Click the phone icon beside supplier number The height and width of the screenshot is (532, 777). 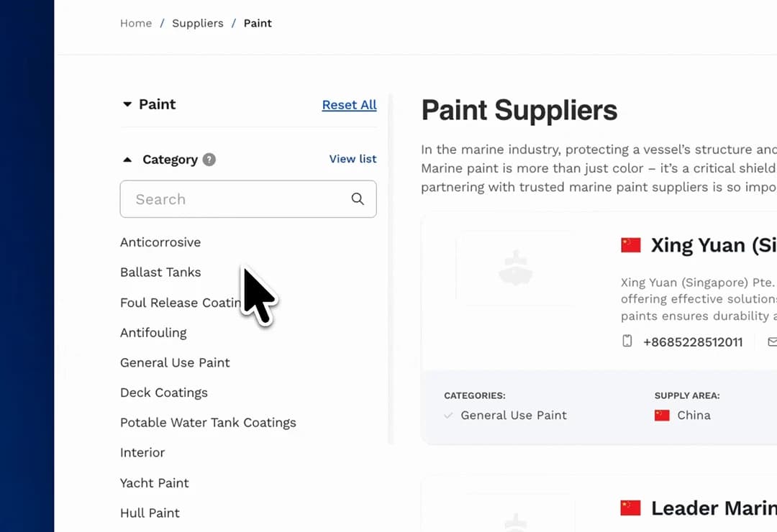pyautogui.click(x=627, y=341)
